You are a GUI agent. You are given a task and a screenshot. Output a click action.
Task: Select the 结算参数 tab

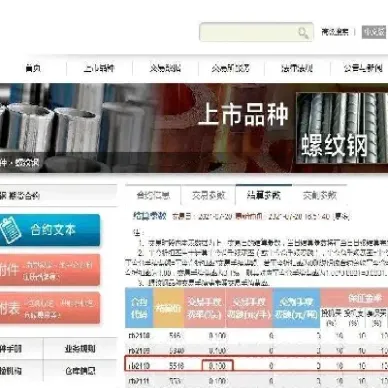click(264, 195)
